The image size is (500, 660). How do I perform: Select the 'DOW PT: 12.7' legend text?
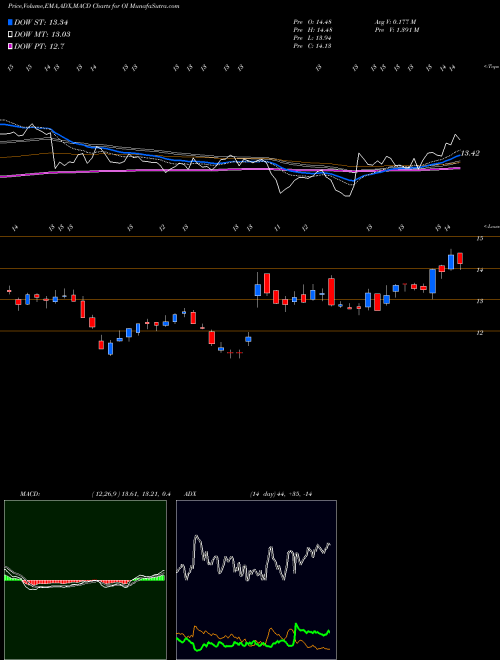click(x=39, y=46)
